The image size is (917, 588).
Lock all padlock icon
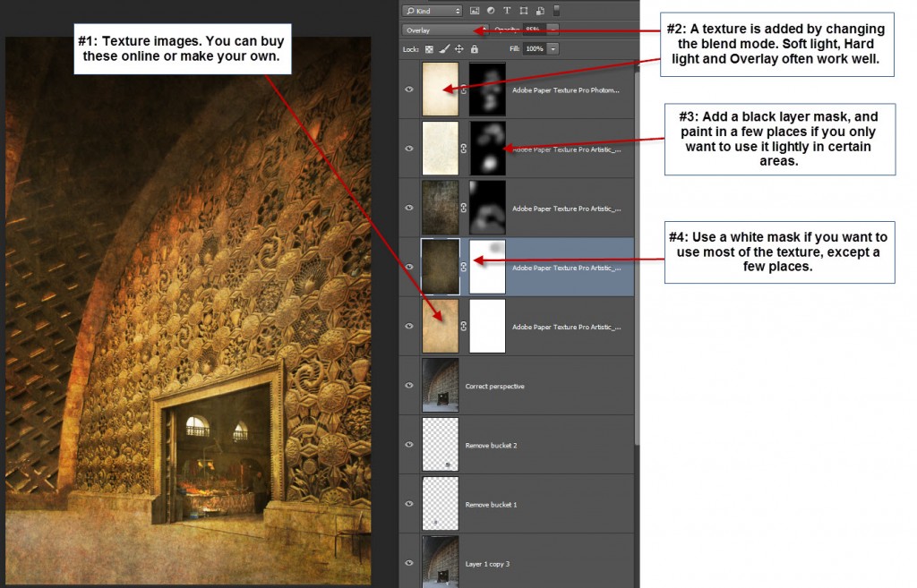475,49
